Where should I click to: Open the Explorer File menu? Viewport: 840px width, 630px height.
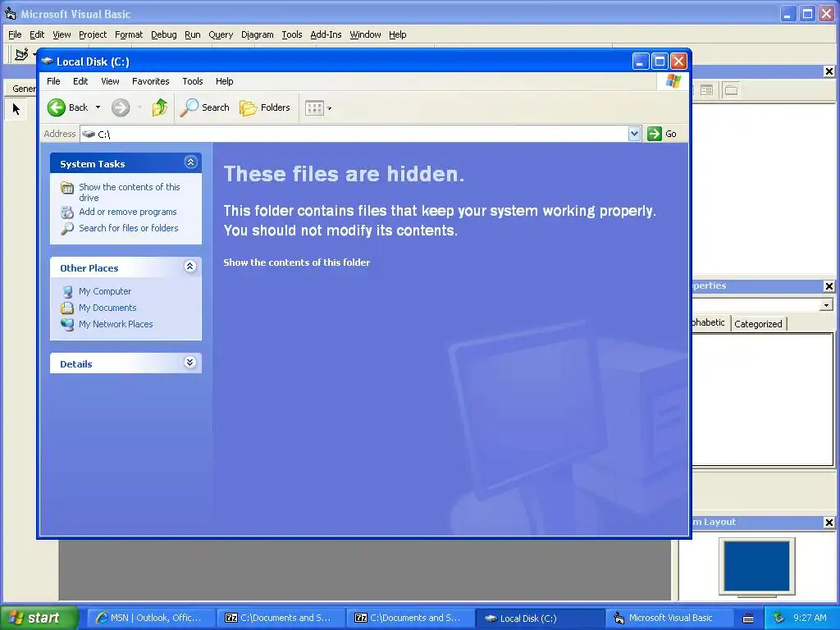click(x=53, y=81)
